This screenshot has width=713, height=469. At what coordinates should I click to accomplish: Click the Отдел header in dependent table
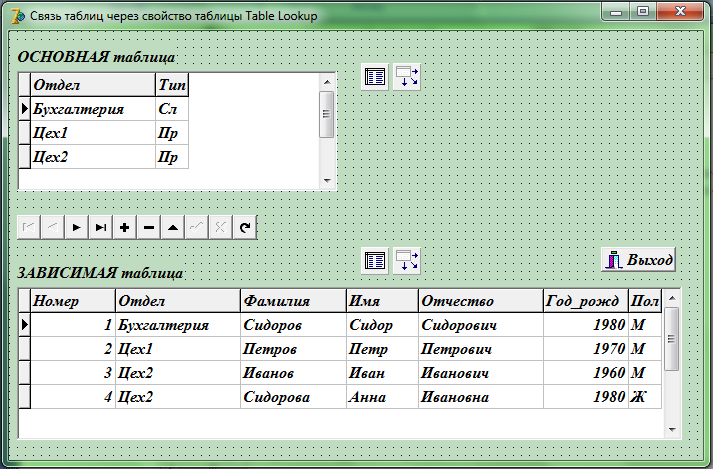coord(178,301)
